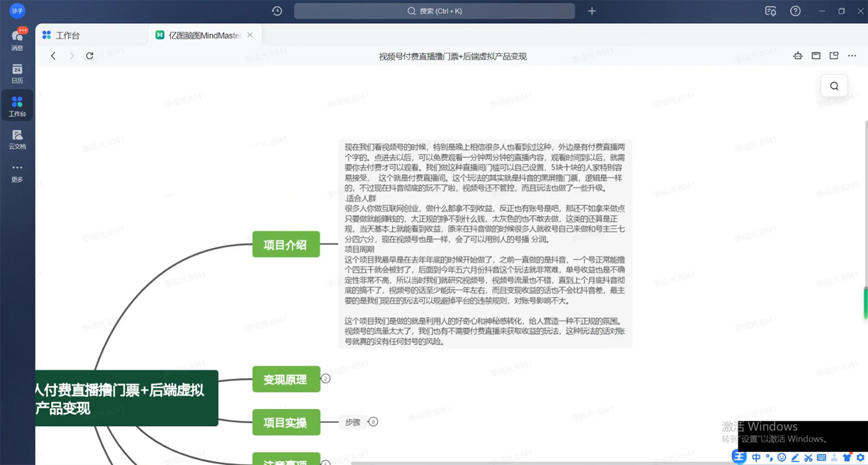Screen dimensions: 868x465
Task: Expand the collapsed 注意事项 branch
Action: [x=326, y=462]
